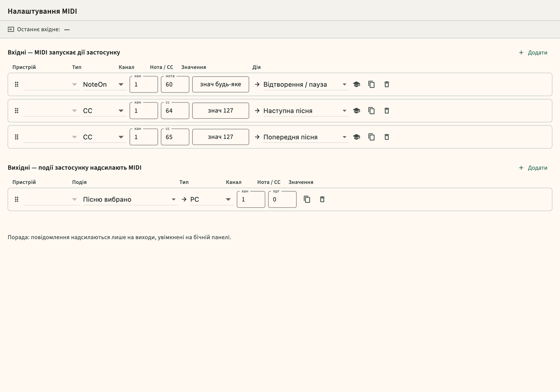Delete the Наступна пісня mapping
Image resolution: width=560 pixels, height=392 pixels.
tap(387, 111)
